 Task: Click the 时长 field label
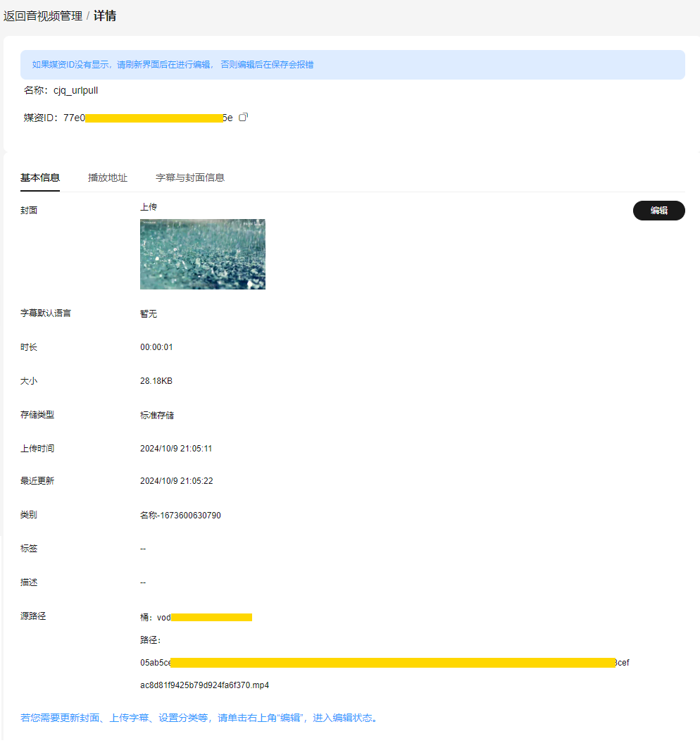(x=29, y=347)
